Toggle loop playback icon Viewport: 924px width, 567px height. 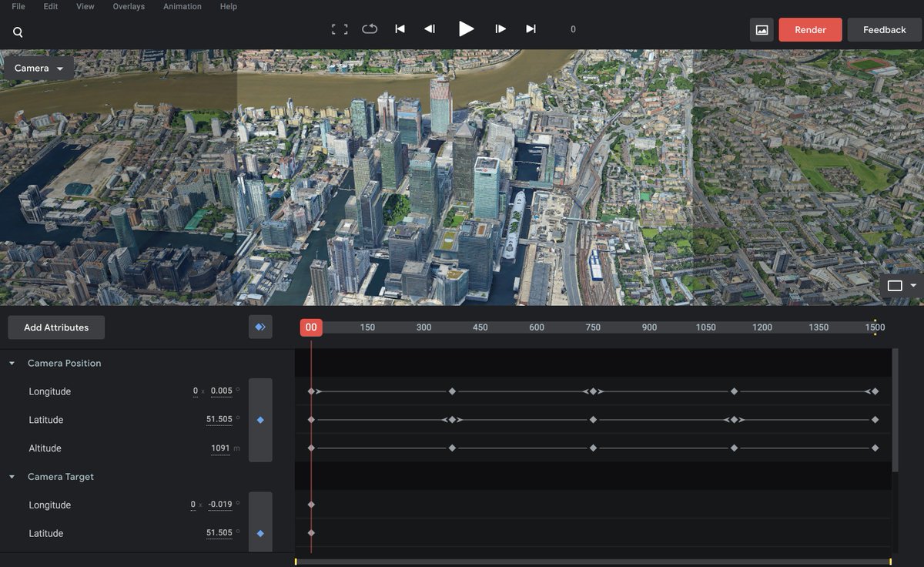[370, 29]
